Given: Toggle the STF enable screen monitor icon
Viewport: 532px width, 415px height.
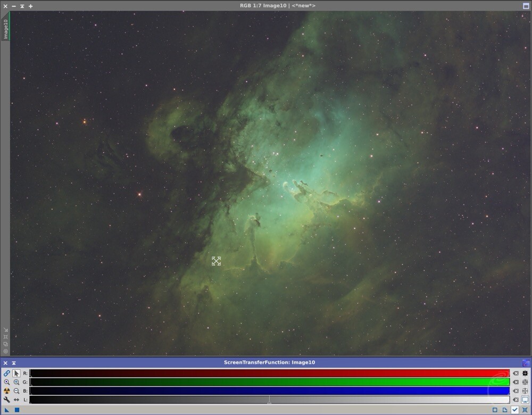Looking at the screenshot, I should tap(525, 399).
